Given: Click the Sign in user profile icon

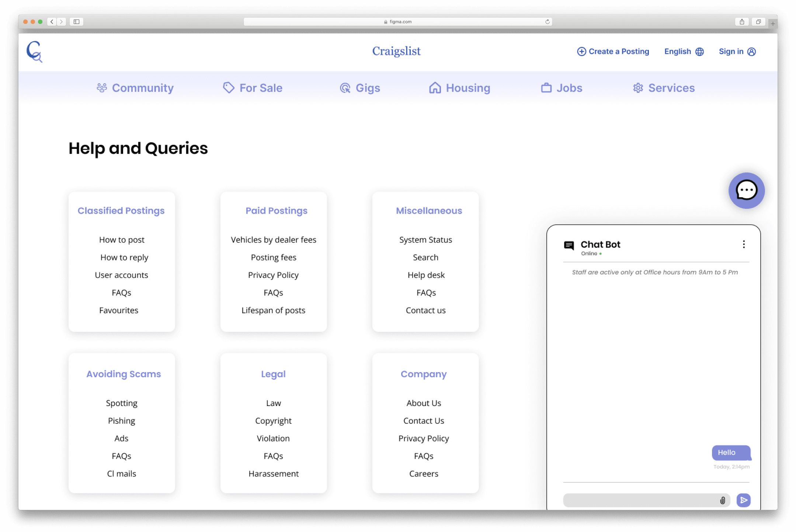Looking at the screenshot, I should [x=751, y=52].
